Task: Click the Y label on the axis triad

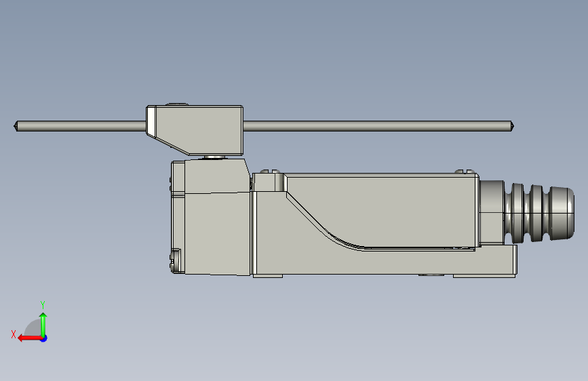Action: [x=43, y=304]
